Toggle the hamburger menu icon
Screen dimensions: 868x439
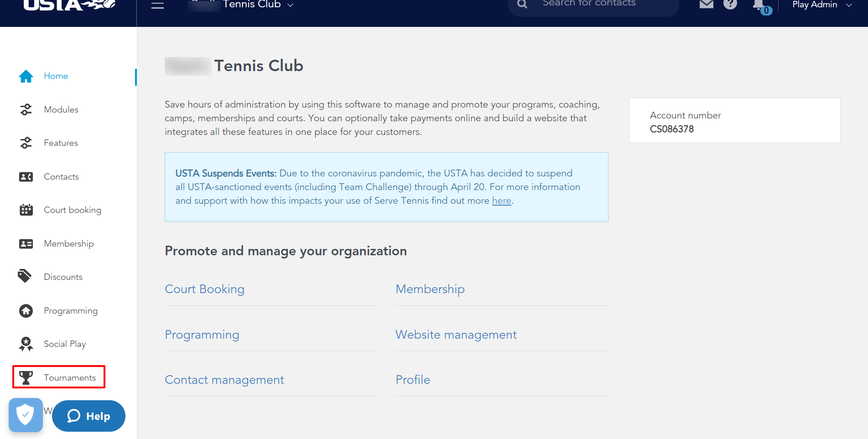click(x=157, y=5)
